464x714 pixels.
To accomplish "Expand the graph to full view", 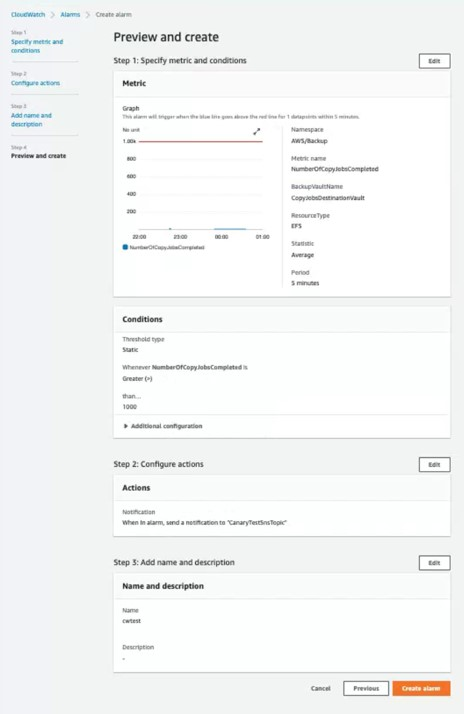I will tap(257, 131).
